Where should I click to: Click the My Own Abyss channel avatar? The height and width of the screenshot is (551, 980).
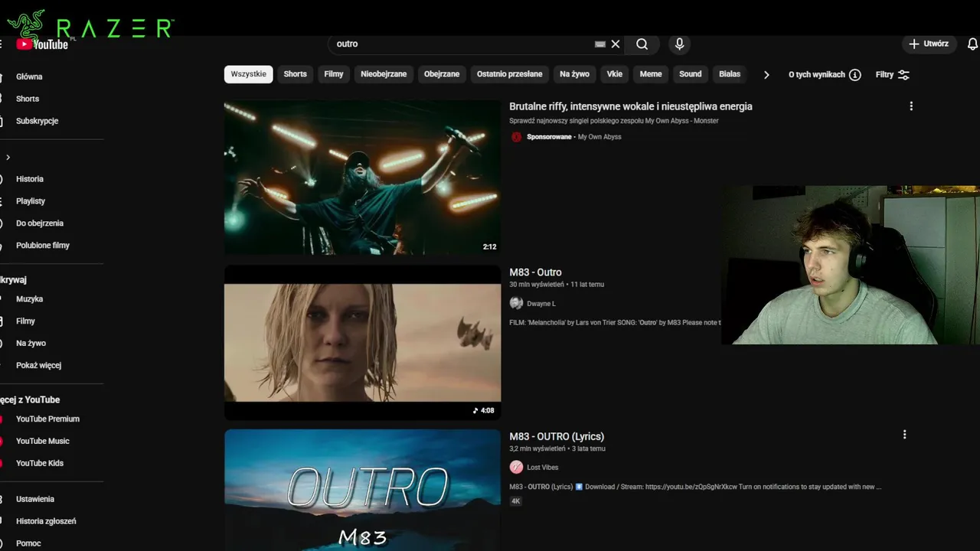coord(516,137)
